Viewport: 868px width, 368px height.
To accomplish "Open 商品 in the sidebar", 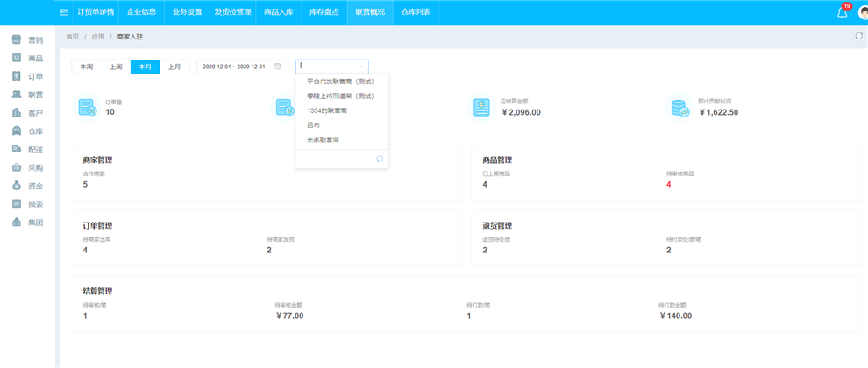I will point(28,58).
